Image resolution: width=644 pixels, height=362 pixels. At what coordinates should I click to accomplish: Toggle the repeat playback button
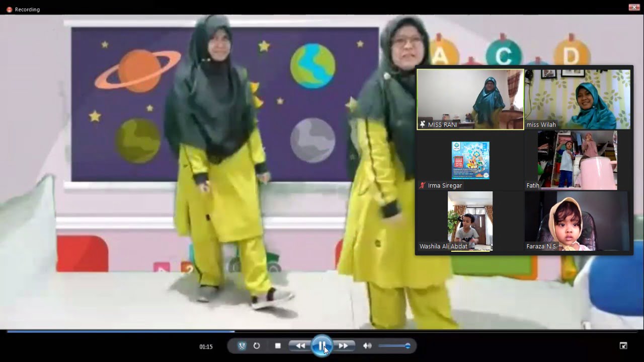pos(257,346)
